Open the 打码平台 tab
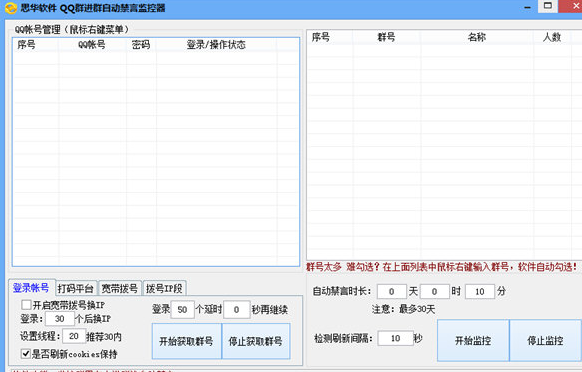The height and width of the screenshot is (372, 582). pyautogui.click(x=76, y=288)
